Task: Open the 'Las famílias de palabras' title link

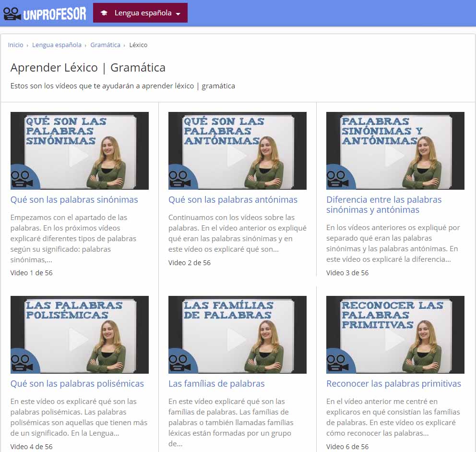Action: coord(216,383)
